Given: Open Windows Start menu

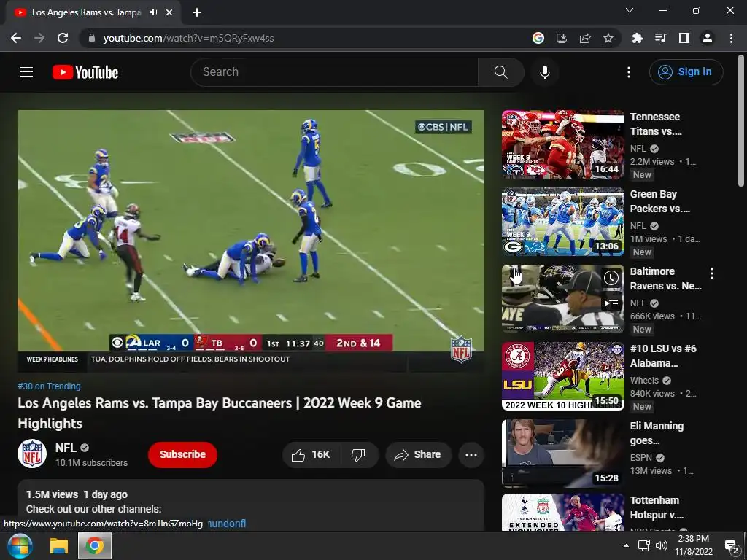Looking at the screenshot, I should click(20, 545).
